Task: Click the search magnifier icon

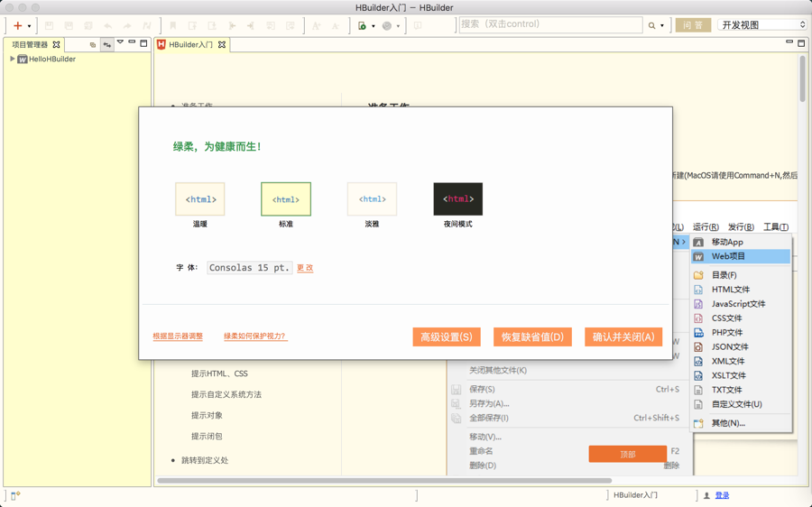Action: point(651,25)
